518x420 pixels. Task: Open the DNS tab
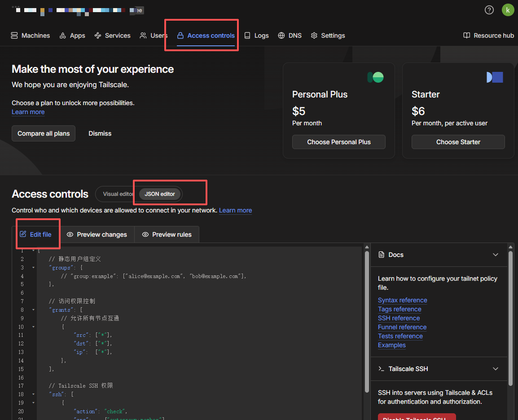click(x=290, y=35)
